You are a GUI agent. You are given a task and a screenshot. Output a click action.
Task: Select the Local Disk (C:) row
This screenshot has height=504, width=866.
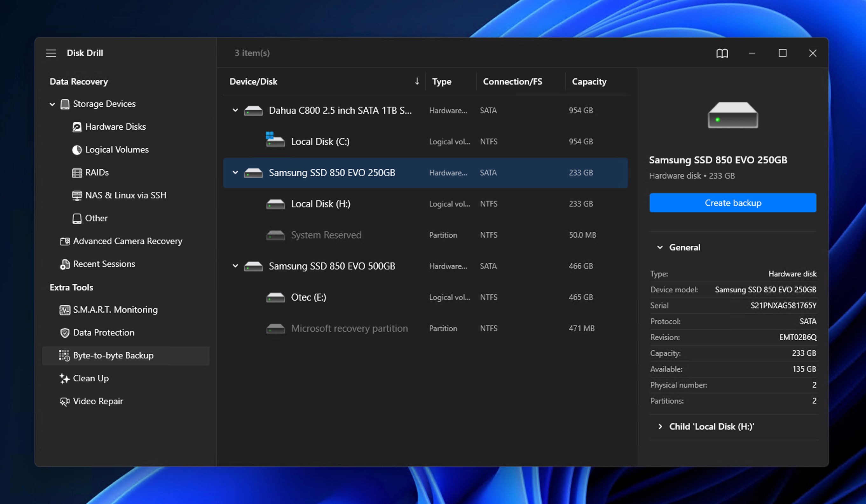click(425, 141)
